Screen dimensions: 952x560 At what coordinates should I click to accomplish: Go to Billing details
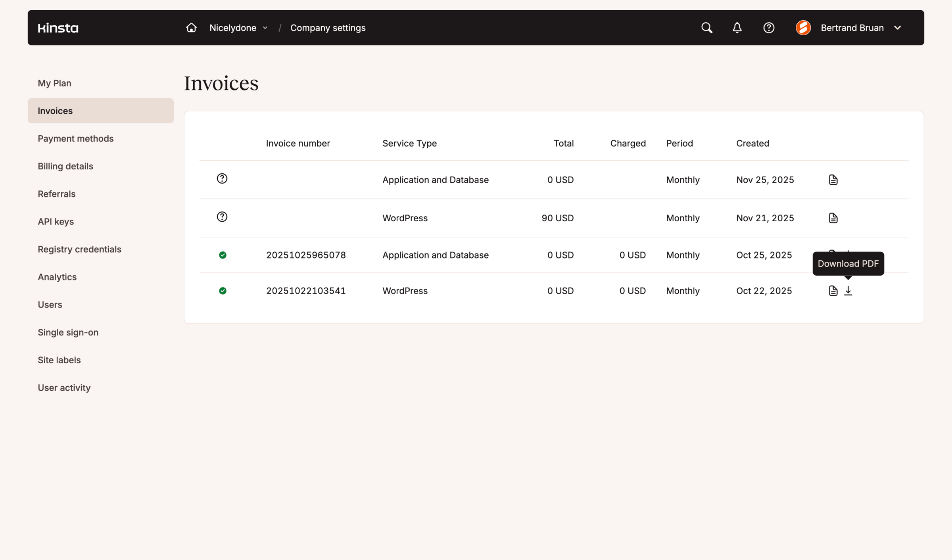pyautogui.click(x=101, y=166)
